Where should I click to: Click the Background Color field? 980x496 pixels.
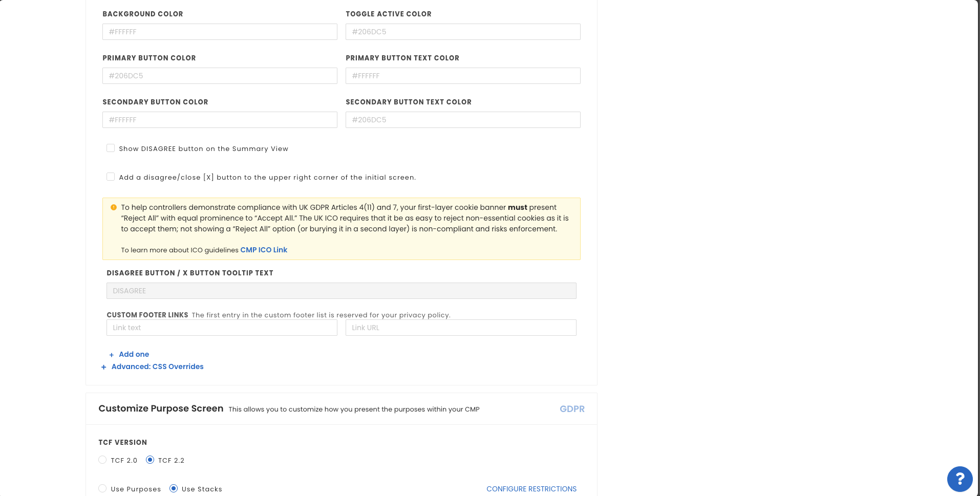[220, 32]
